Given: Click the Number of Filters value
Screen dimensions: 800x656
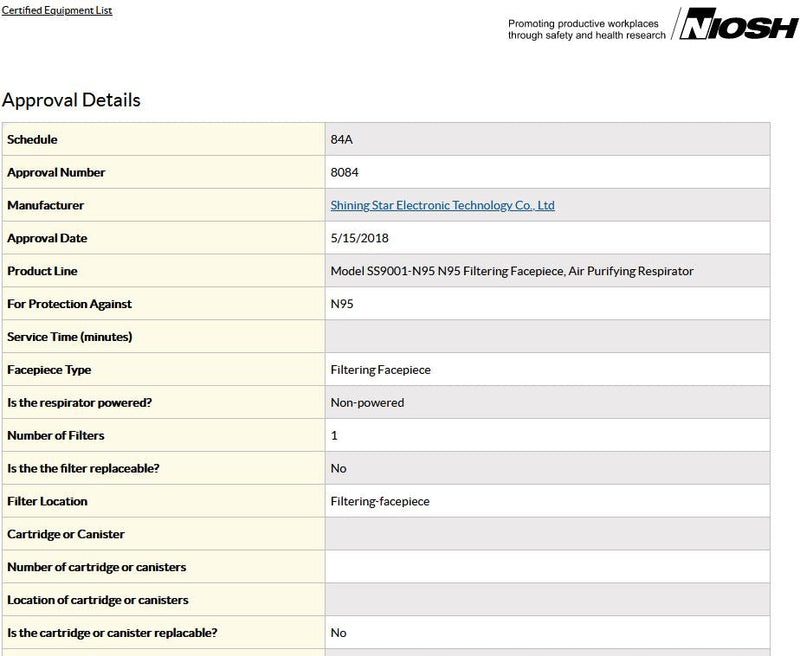Looking at the screenshot, I should (334, 436).
